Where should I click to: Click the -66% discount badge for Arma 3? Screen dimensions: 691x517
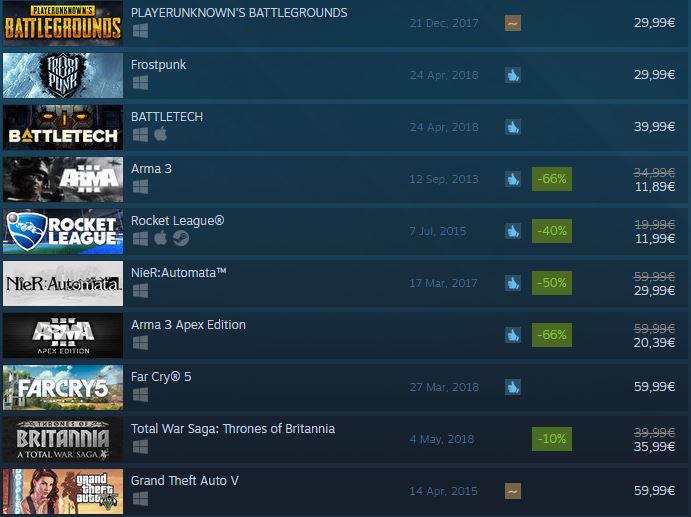point(552,179)
